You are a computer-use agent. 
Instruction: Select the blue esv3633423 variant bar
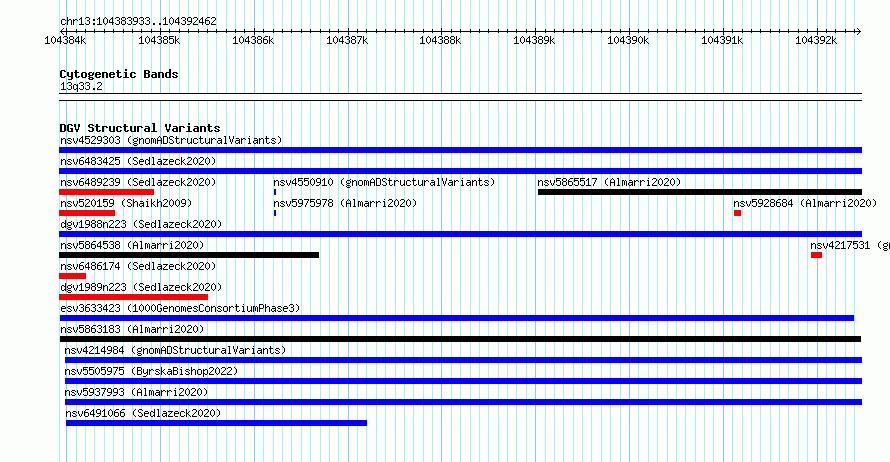[x=456, y=318]
